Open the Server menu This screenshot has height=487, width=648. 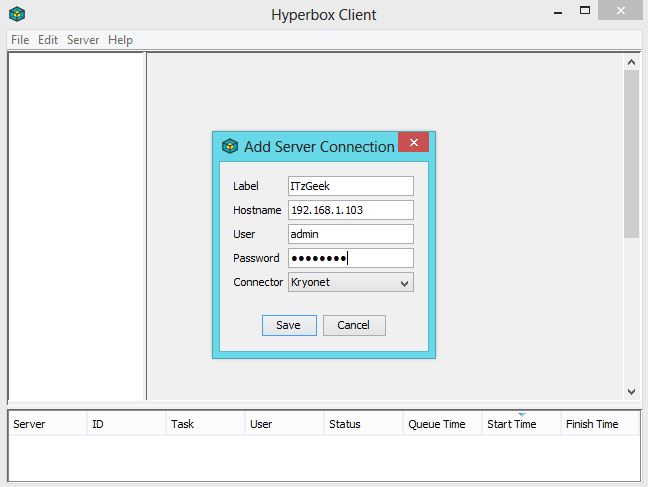[x=83, y=40]
